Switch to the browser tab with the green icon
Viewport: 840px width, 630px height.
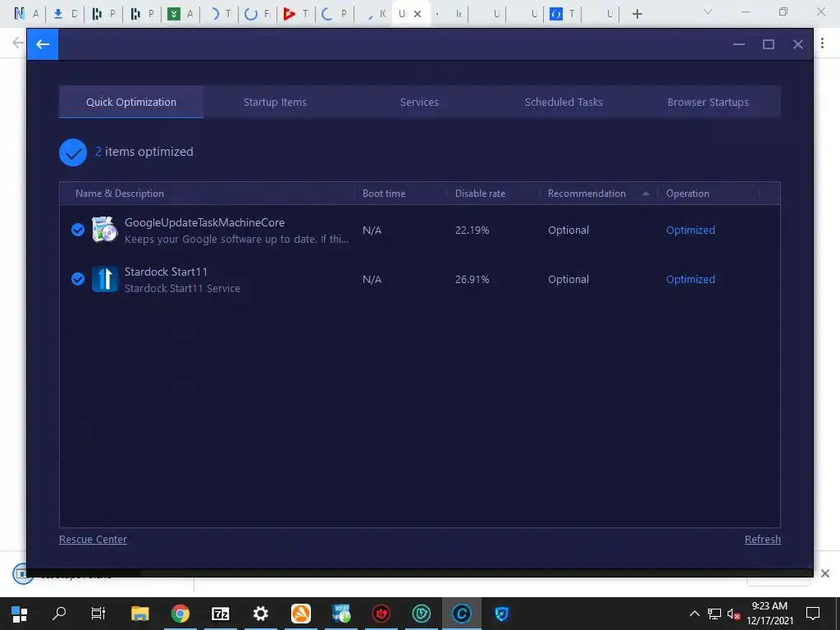pos(180,14)
